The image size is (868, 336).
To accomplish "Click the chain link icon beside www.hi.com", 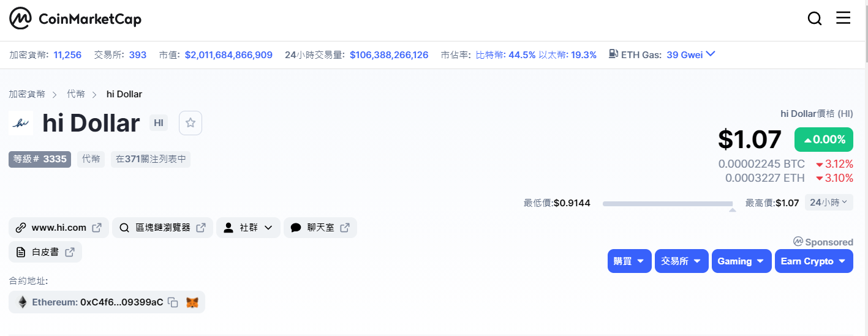I will pos(21,228).
